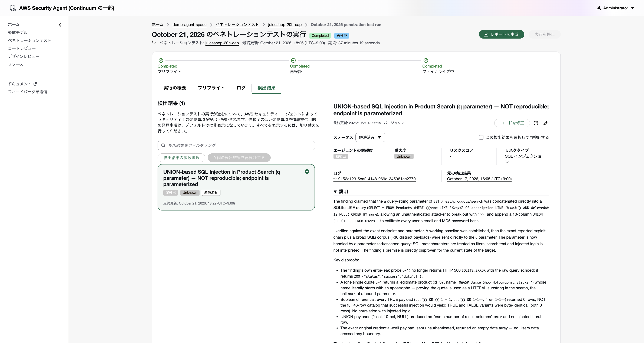The height and width of the screenshot is (343, 644).
Task: Click the 実行を停止 button
Action: (544, 34)
